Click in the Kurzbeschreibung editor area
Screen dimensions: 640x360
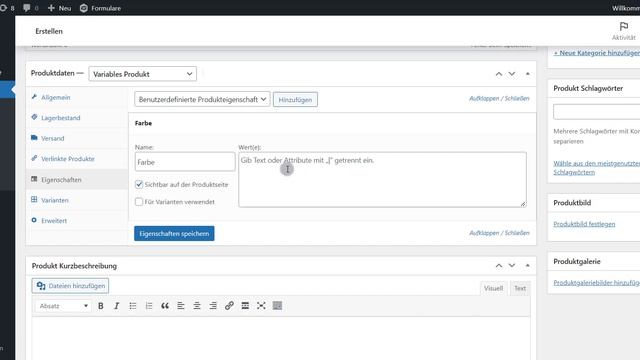[x=281, y=338]
